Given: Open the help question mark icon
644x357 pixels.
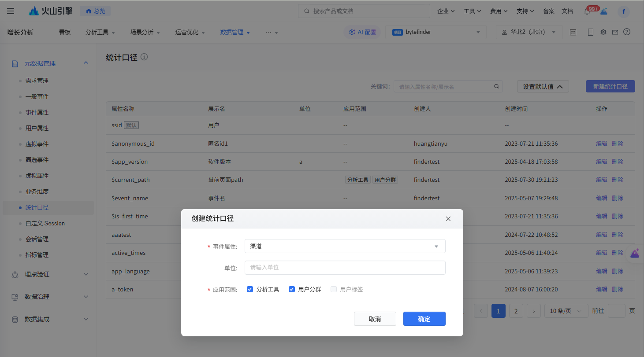Looking at the screenshot, I should click(x=627, y=32).
